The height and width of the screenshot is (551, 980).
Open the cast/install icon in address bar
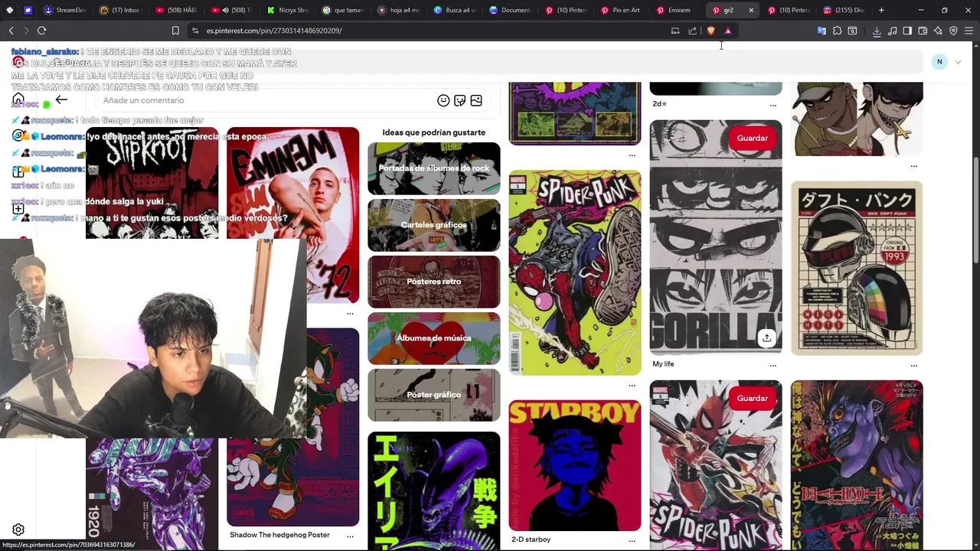point(675,31)
